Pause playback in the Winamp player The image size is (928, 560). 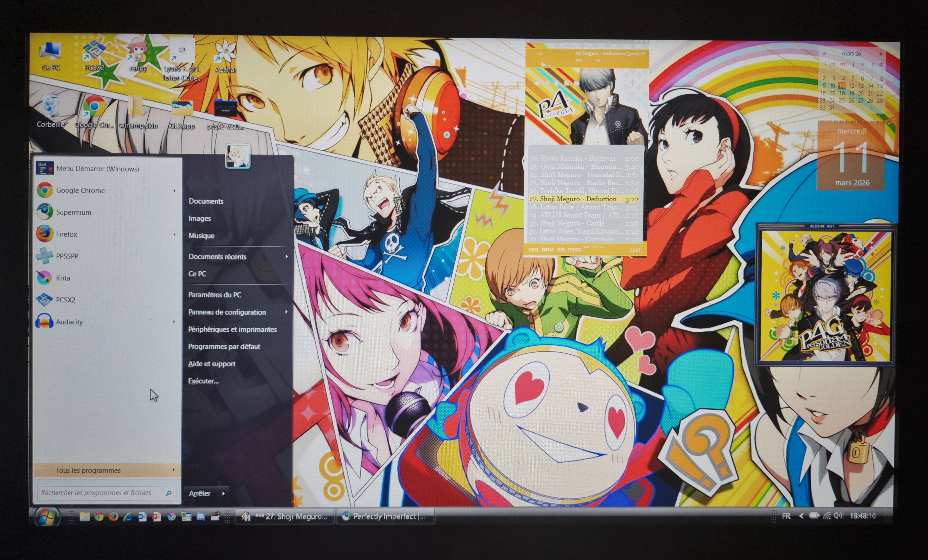point(556,84)
